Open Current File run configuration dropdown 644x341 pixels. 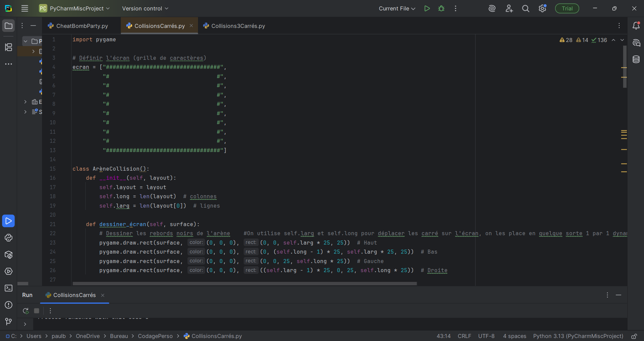(397, 8)
